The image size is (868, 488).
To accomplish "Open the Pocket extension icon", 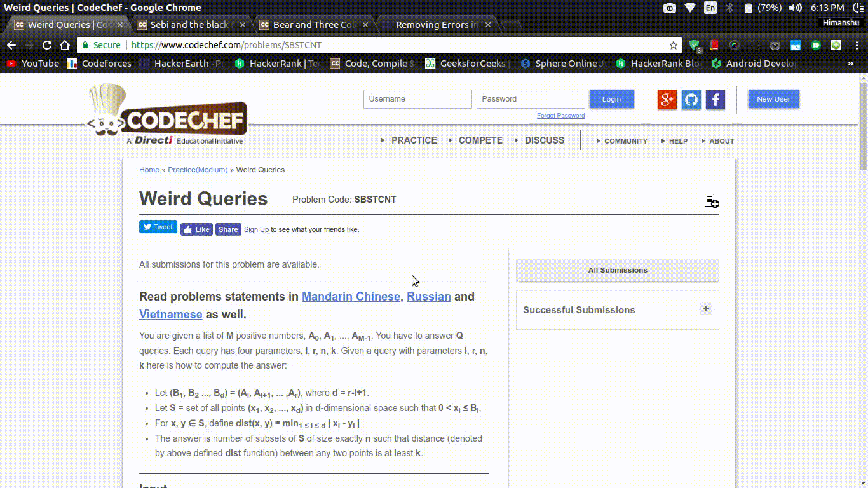I will (775, 45).
